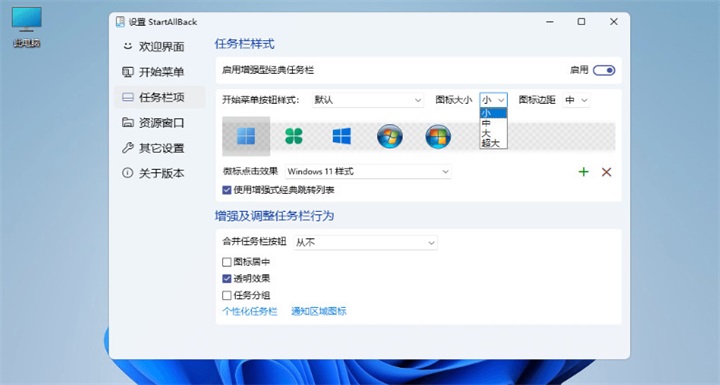Image resolution: width=720 pixels, height=385 pixels.
Task: Click the monitor icon beside 开始菜单
Action: [128, 72]
